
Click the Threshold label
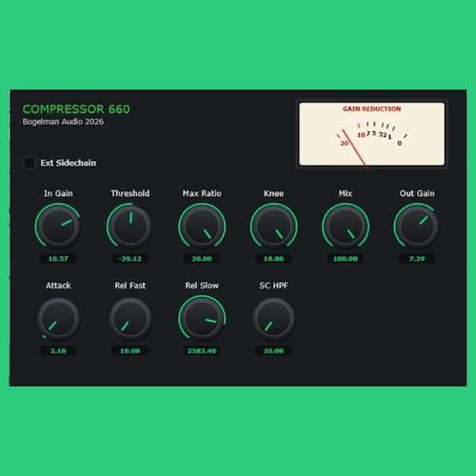tap(130, 193)
